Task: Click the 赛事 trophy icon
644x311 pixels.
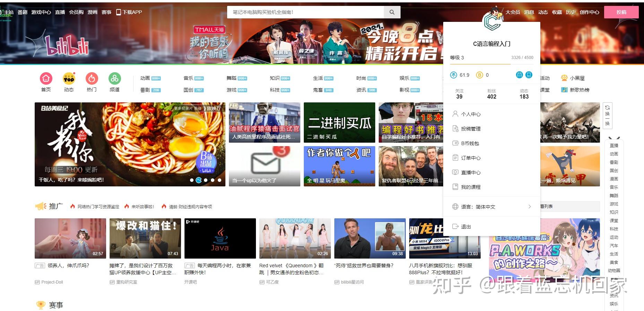Action: coord(41,305)
